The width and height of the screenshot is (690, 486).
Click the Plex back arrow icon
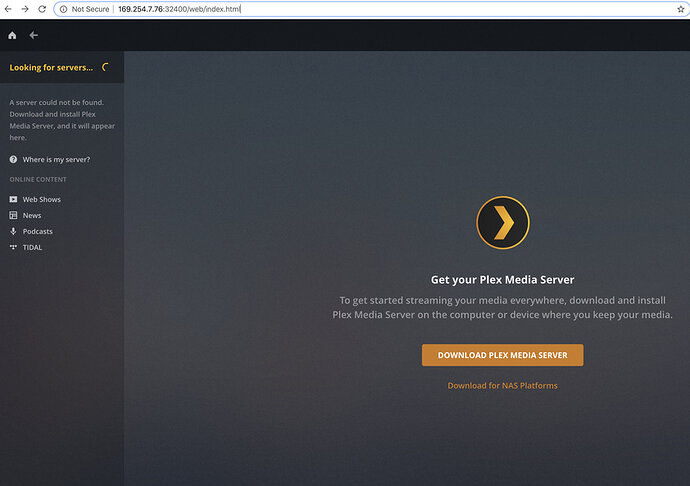[33, 35]
